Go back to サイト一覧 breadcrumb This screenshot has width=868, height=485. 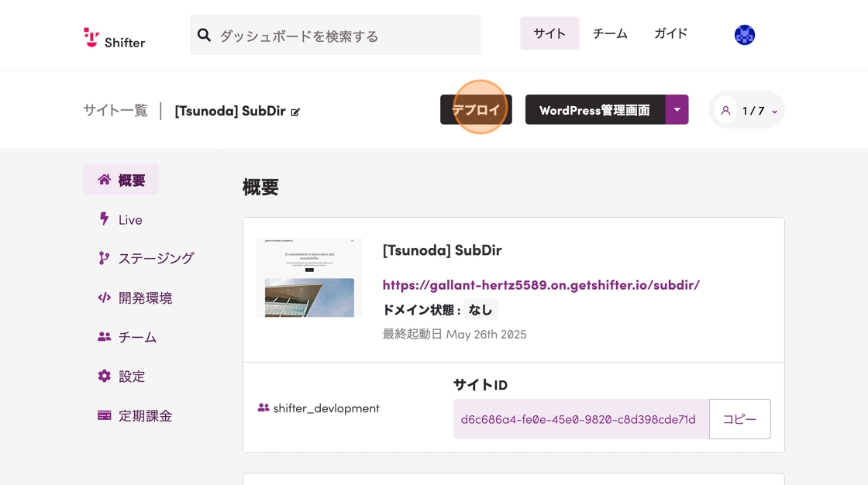point(115,111)
